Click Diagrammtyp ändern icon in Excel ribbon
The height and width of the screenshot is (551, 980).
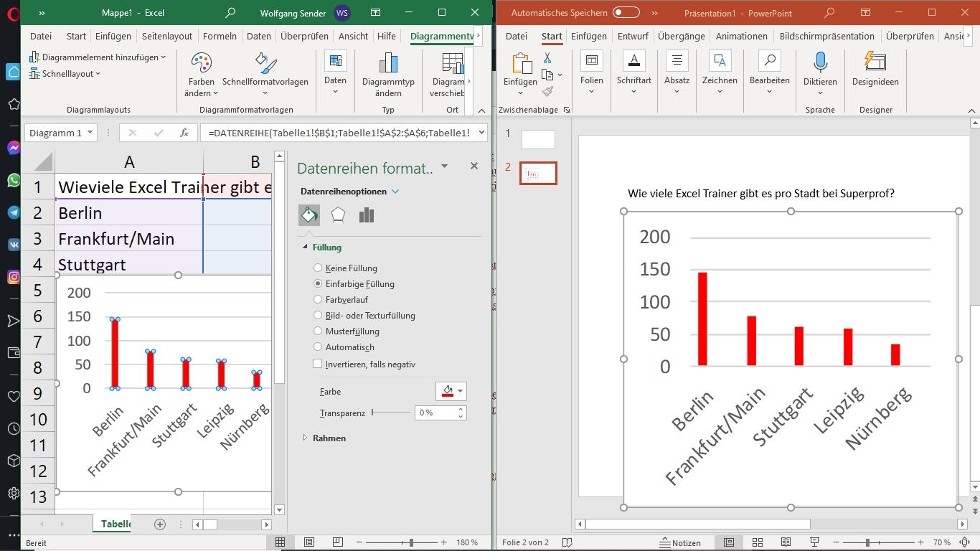[388, 64]
